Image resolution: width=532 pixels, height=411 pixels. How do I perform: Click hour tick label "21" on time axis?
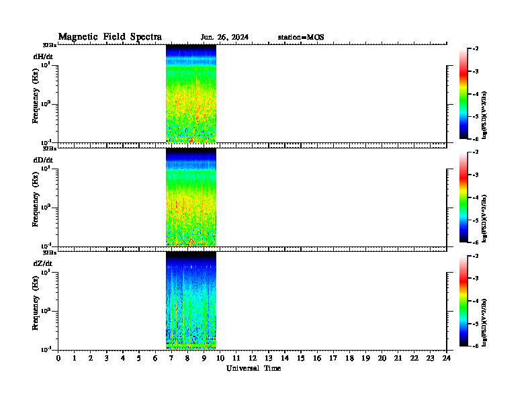398,358
